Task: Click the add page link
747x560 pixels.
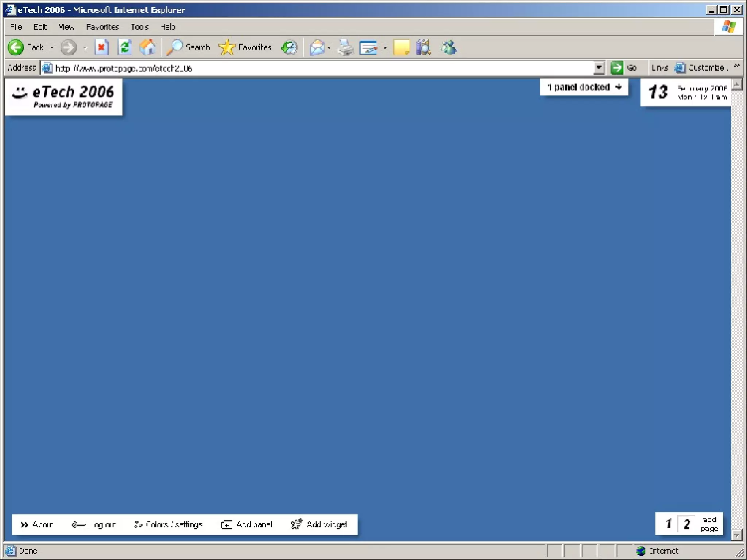Action: tap(709, 524)
